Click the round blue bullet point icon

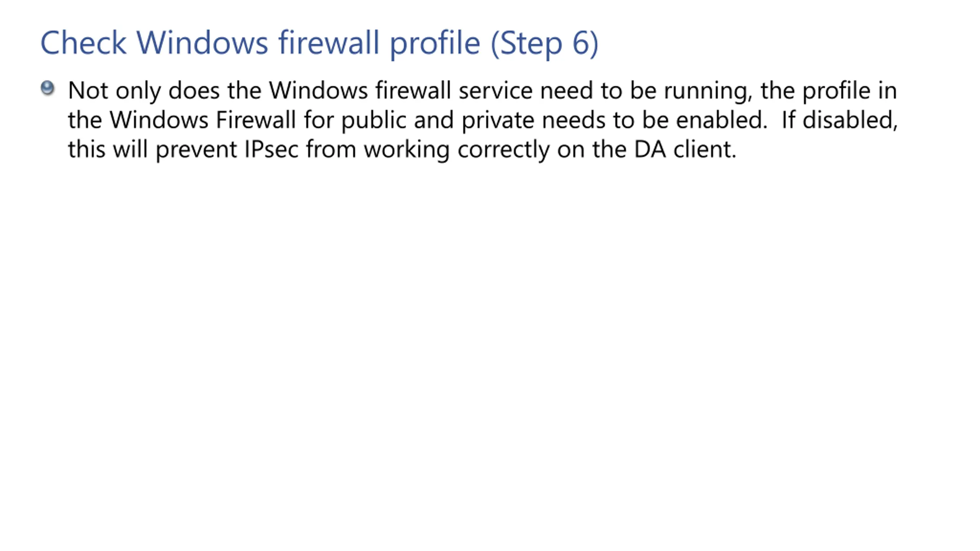point(47,88)
